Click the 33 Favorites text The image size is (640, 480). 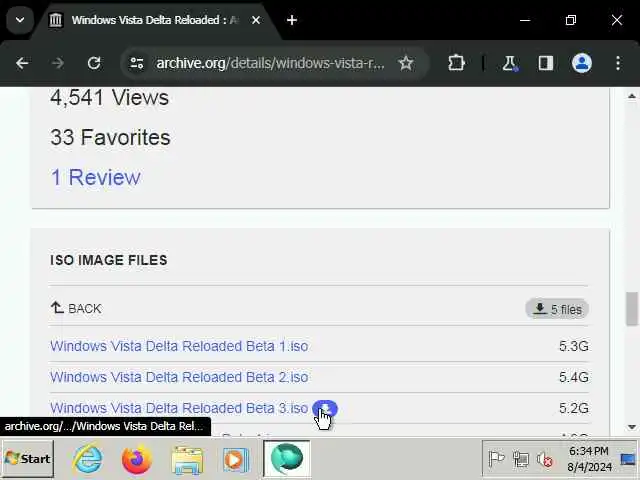(110, 137)
